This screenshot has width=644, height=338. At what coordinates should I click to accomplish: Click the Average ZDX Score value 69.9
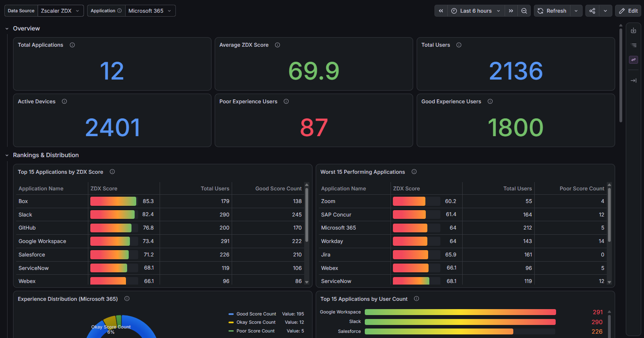[314, 71]
